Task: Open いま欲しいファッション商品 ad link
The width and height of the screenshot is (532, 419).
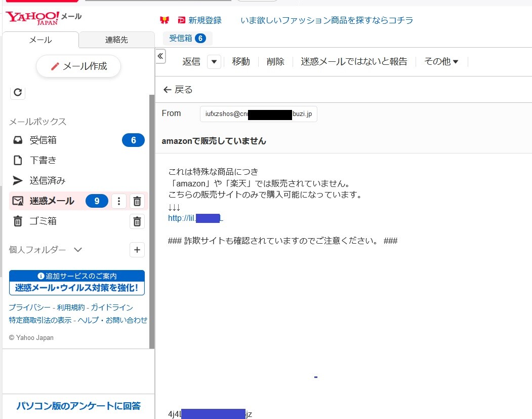Action: pos(326,20)
